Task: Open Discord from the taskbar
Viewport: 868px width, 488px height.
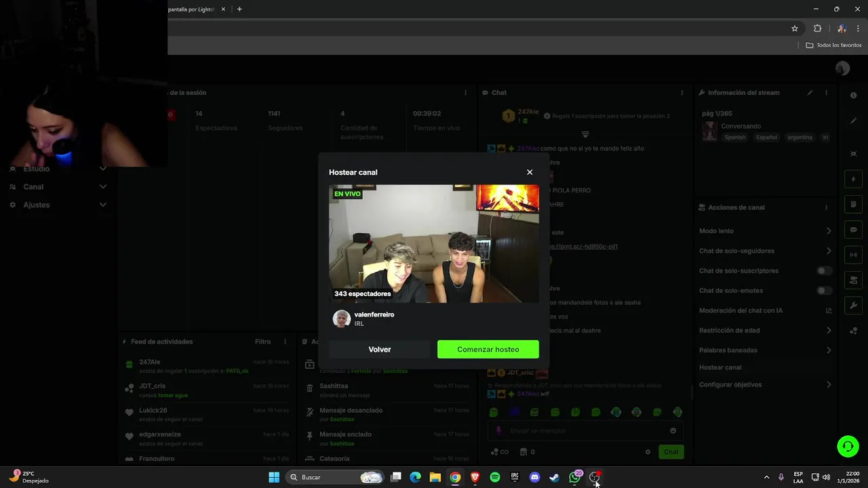Action: 534,477
